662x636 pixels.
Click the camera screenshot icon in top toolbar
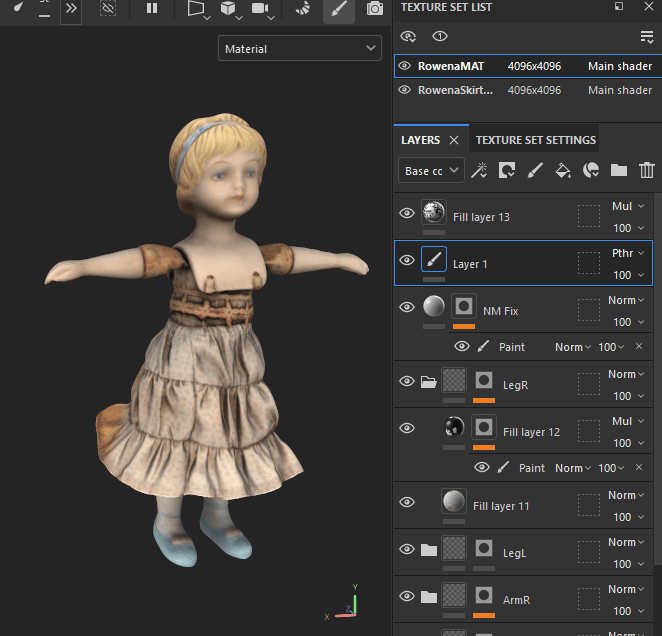(x=374, y=9)
